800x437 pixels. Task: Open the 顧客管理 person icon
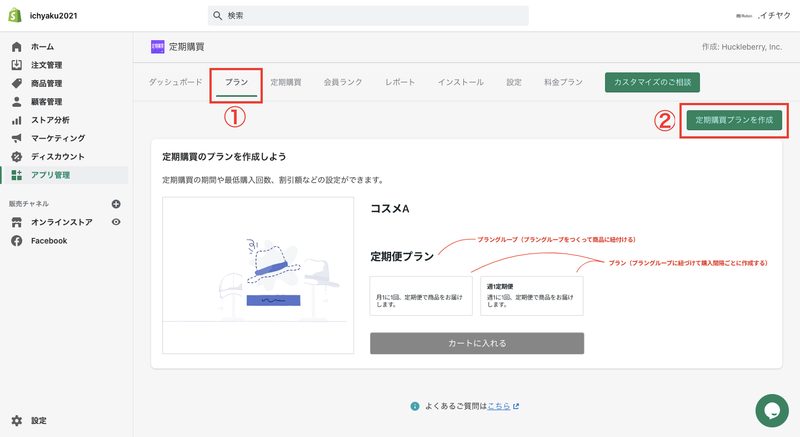pos(17,101)
